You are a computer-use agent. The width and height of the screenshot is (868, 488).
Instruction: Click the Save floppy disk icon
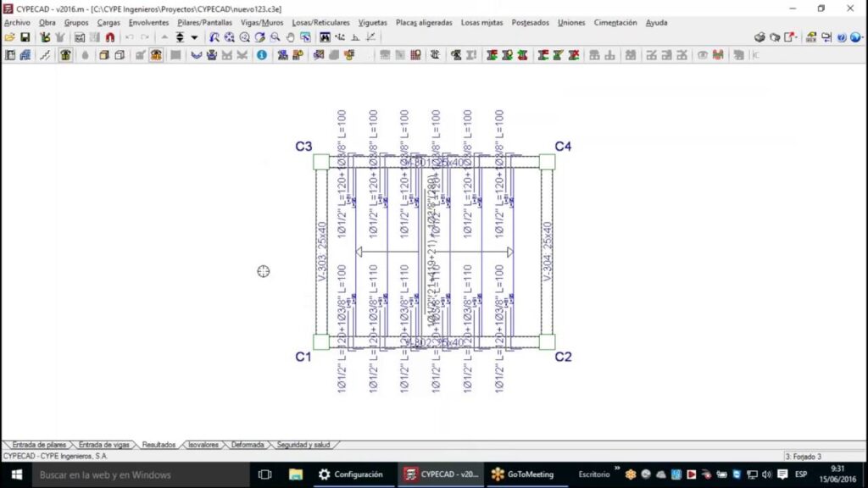click(25, 37)
